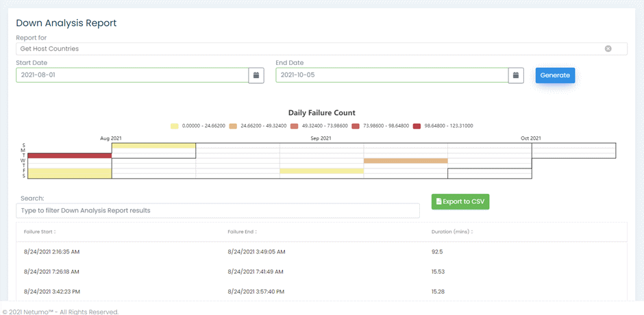Select the 8/24/2021 2:16:35 AM failure row
644x315 pixels.
(321, 252)
